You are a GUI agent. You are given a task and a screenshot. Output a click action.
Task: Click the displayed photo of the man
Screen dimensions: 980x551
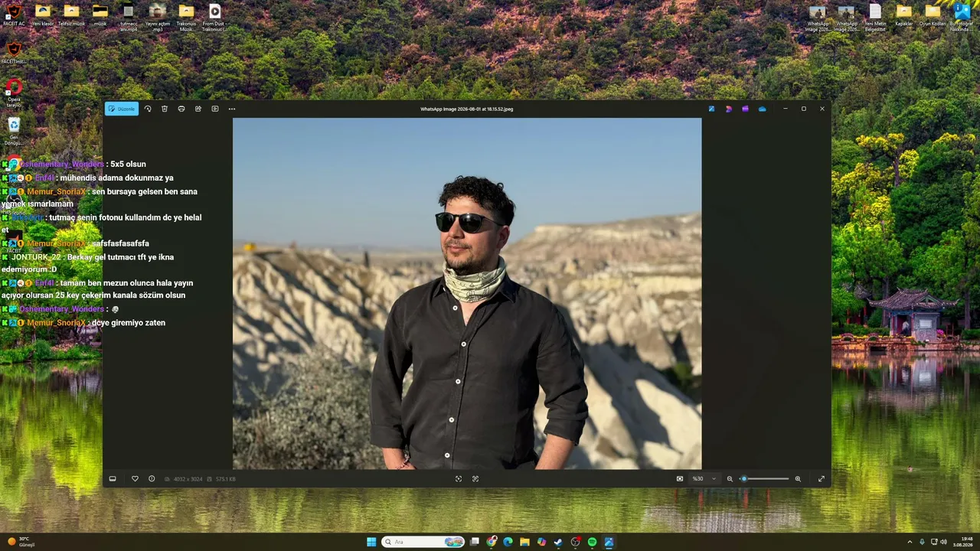[467, 294]
